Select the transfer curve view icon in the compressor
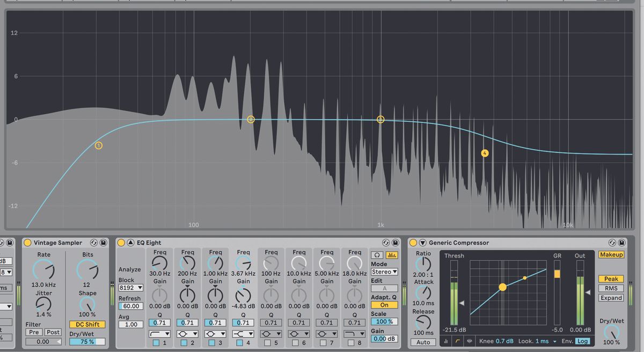The height and width of the screenshot is (352, 644). pyautogui.click(x=457, y=340)
